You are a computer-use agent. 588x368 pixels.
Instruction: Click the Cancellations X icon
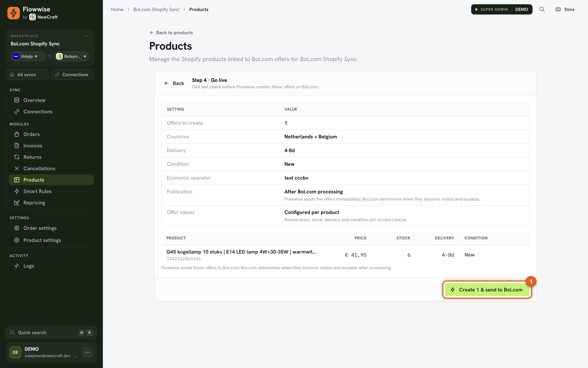[x=17, y=168]
